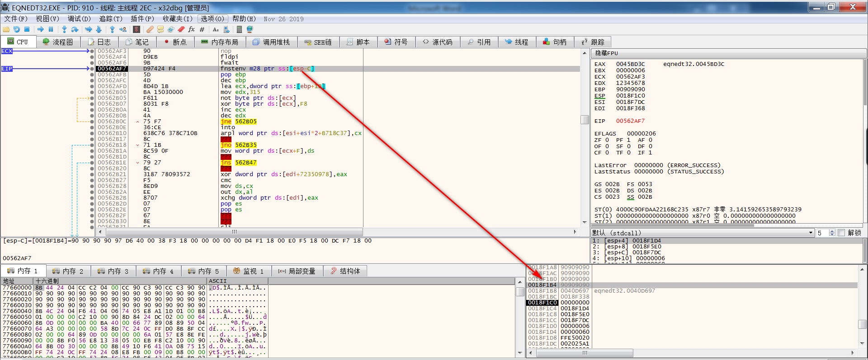Viewport: 868px width, 360px height.
Task: Click the Run arrow toolbar icon
Action: (x=41, y=29)
